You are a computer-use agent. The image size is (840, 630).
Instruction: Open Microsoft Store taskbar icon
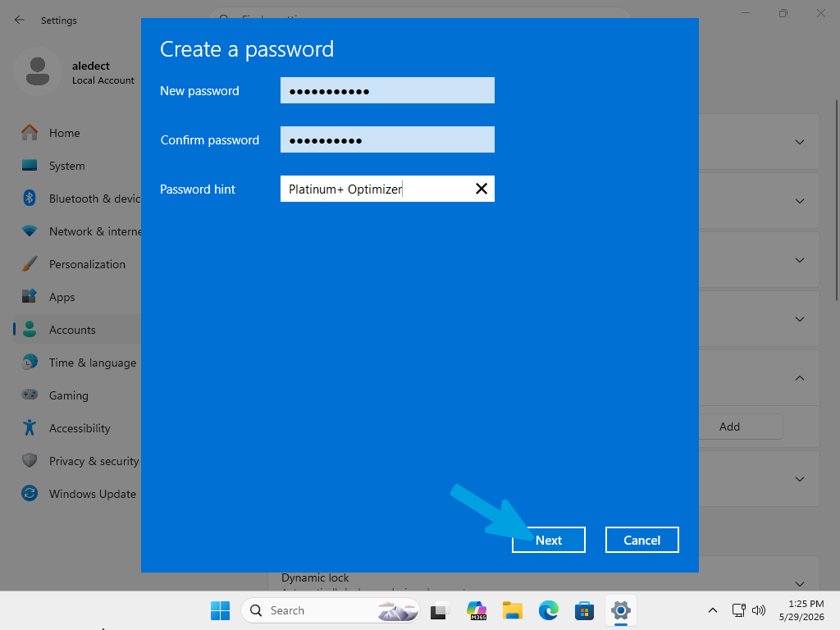pos(584,610)
